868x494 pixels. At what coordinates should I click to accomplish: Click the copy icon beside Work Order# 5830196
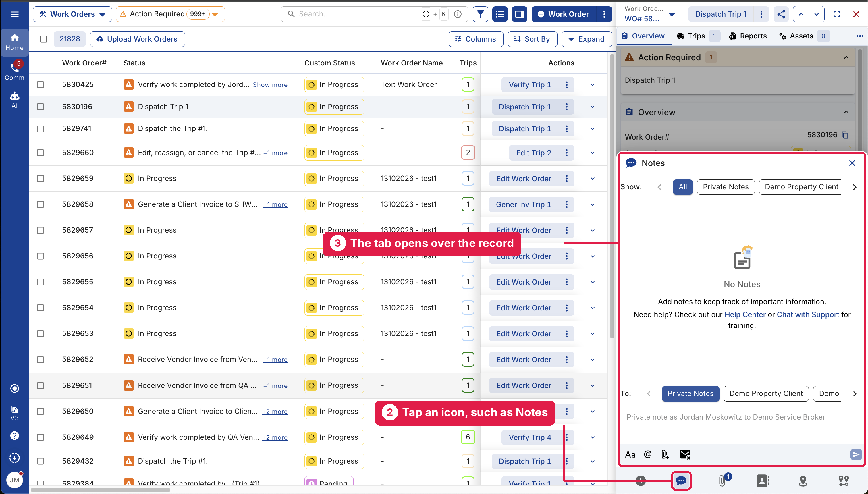pyautogui.click(x=845, y=135)
